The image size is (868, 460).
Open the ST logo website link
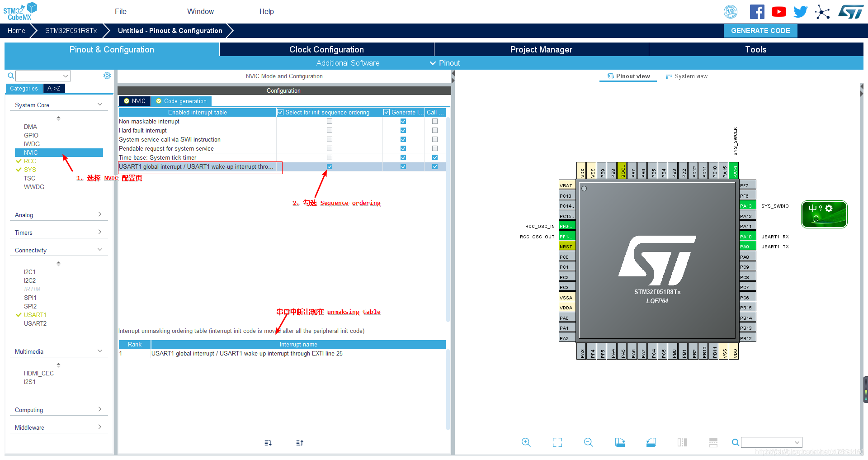pyautogui.click(x=850, y=12)
